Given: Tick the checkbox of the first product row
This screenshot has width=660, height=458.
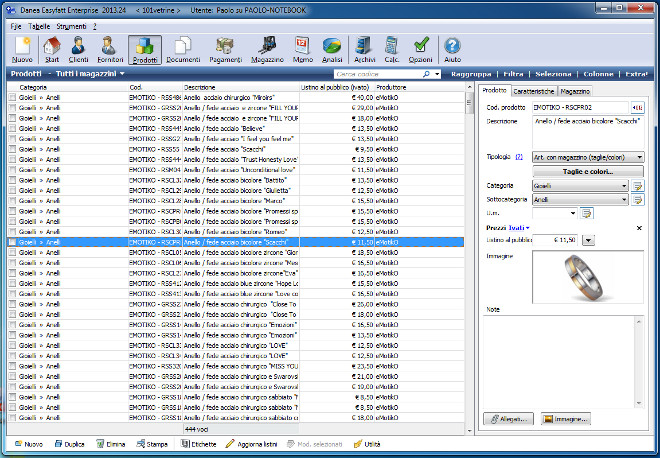Looking at the screenshot, I should [13, 98].
